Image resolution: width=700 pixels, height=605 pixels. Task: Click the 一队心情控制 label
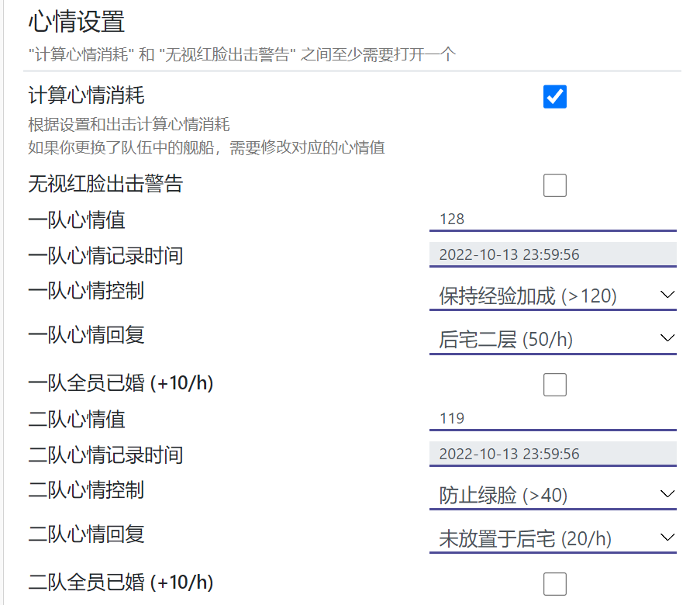86,290
